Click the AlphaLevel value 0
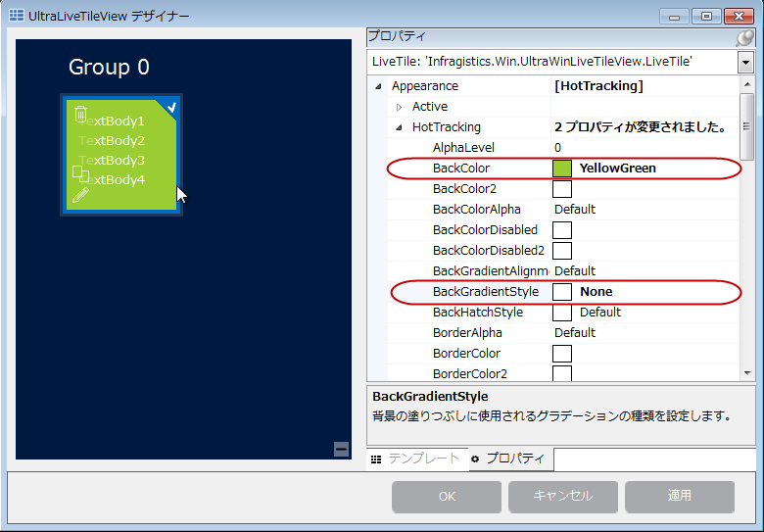This screenshot has width=764, height=532. click(x=557, y=148)
